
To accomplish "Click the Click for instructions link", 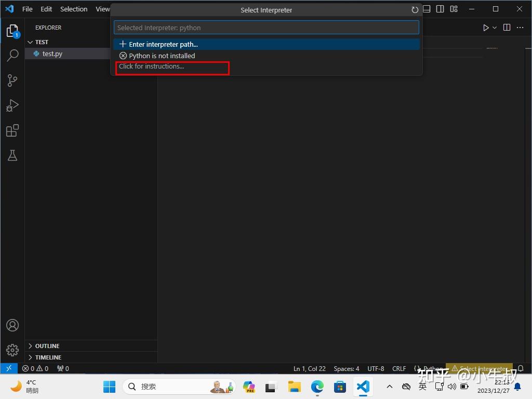I will point(151,66).
